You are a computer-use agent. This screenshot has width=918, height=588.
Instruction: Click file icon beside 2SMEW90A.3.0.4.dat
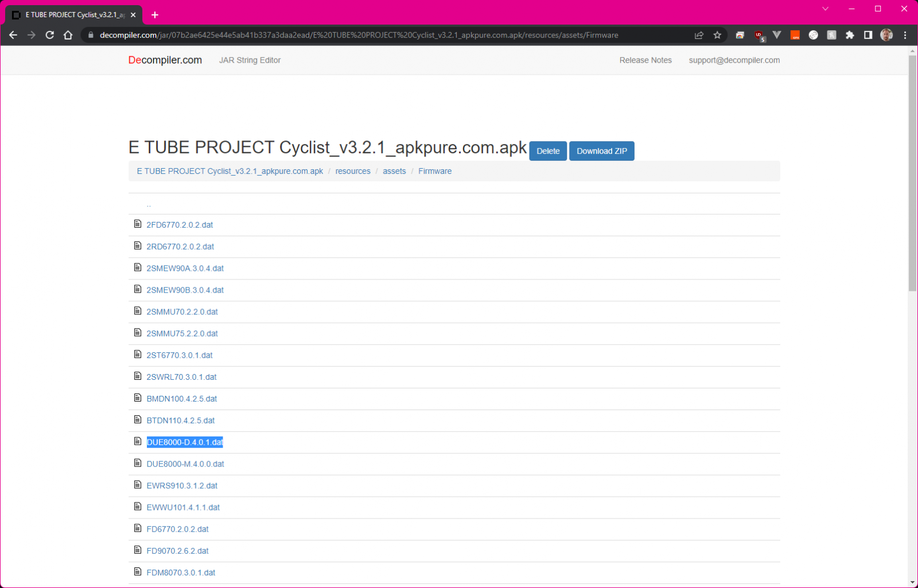click(138, 267)
